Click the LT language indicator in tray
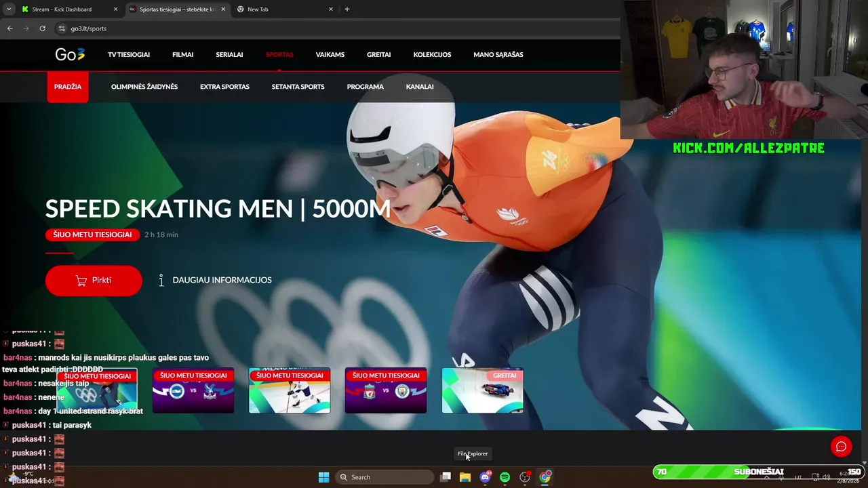 tap(798, 477)
